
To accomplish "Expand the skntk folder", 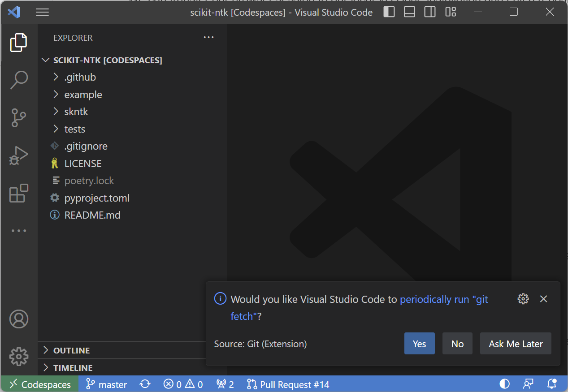I will [132, 112].
